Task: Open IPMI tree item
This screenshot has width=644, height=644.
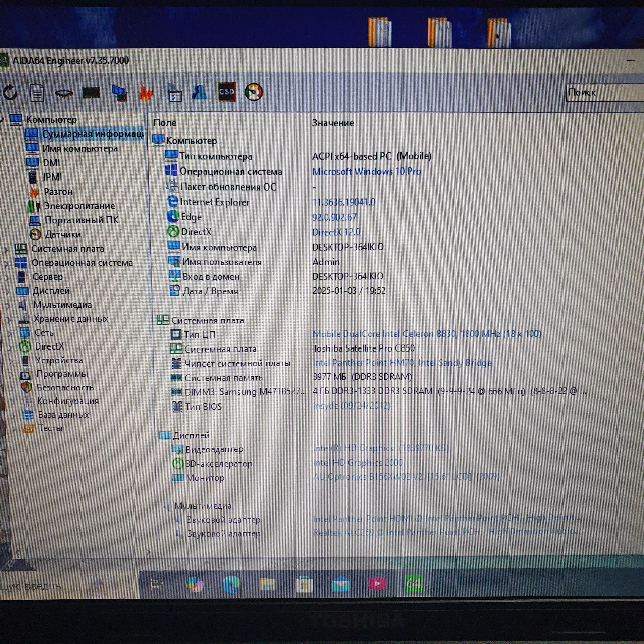Action: point(45,177)
